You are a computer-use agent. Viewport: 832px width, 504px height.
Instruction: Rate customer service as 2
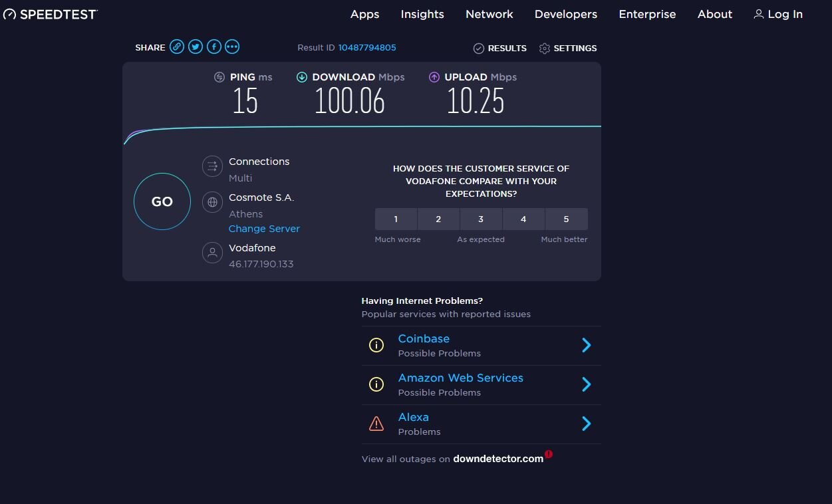click(x=438, y=219)
